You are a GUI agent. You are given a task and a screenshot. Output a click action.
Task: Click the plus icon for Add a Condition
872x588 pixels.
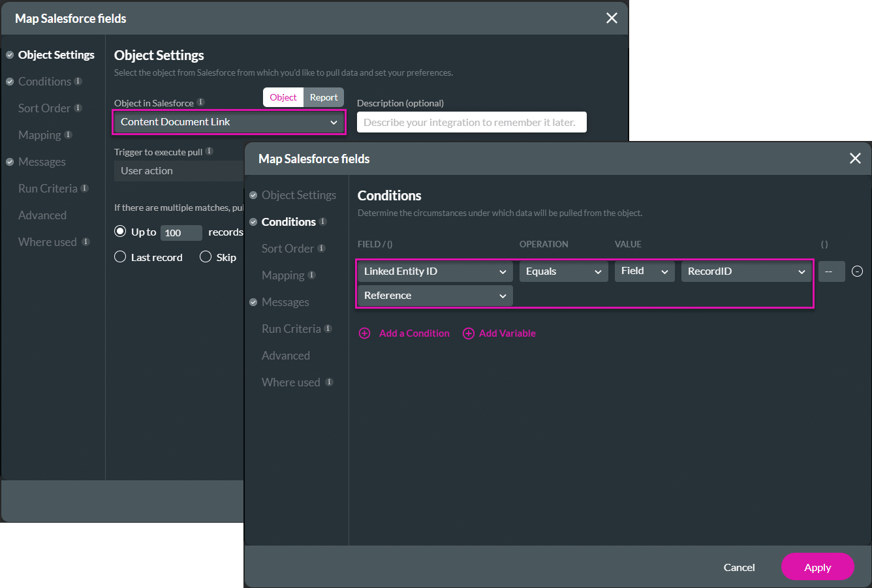pyautogui.click(x=365, y=333)
